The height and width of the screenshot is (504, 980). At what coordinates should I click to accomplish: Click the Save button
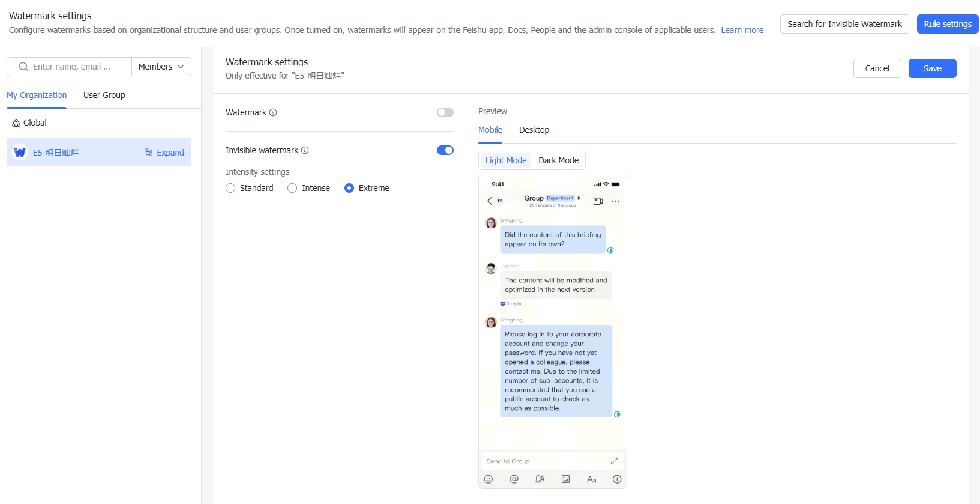click(932, 68)
